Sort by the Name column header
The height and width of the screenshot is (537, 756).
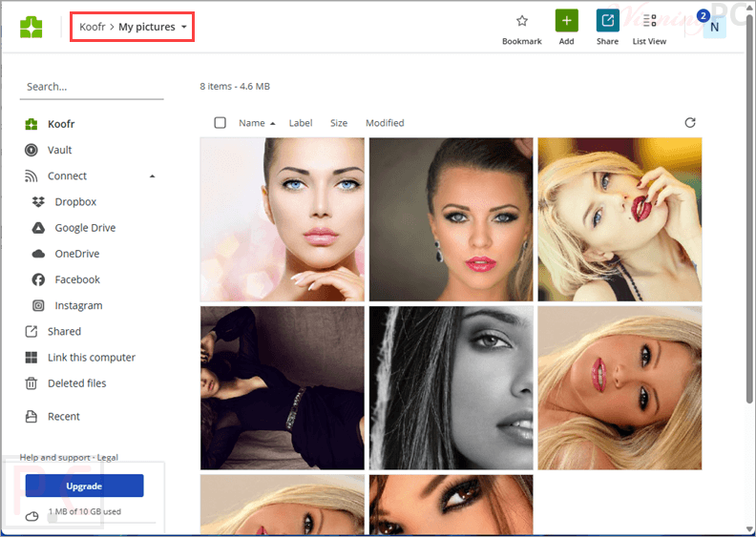click(252, 123)
